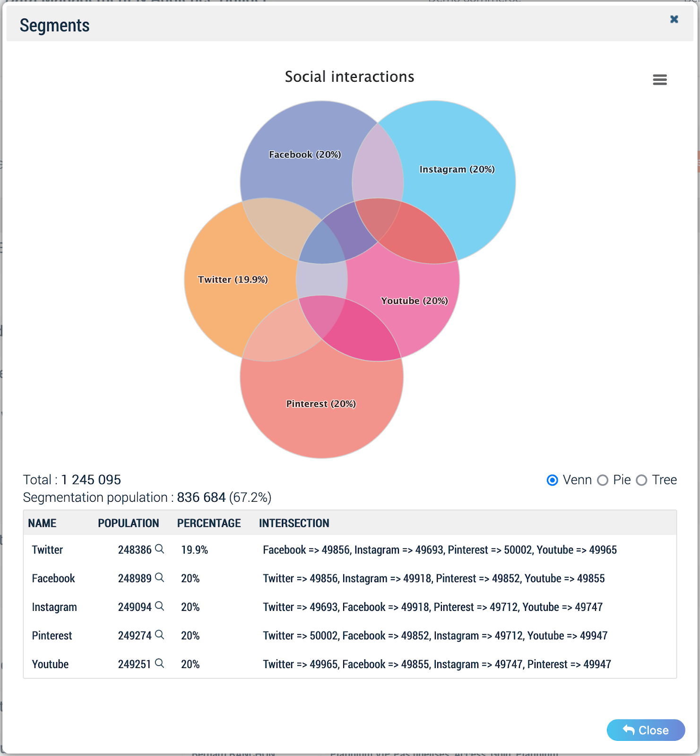Select the Pinterest row name
The width and height of the screenshot is (700, 756).
(x=52, y=636)
